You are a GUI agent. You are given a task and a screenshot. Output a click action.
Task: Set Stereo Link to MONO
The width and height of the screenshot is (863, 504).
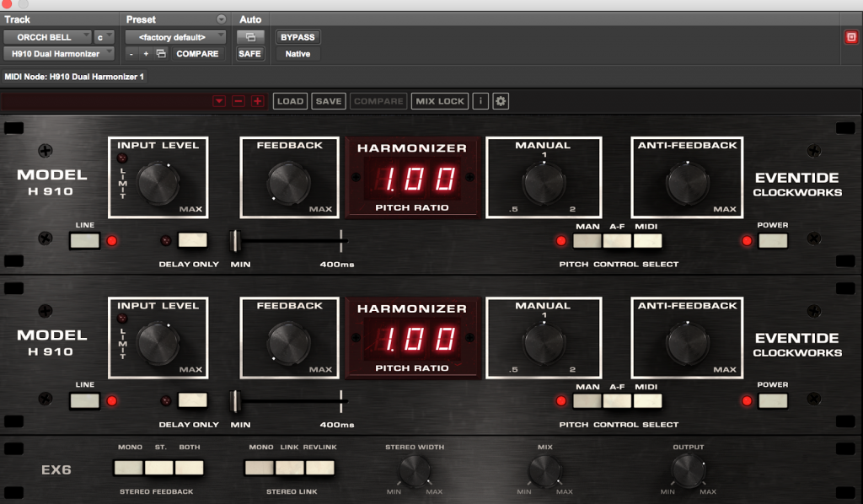click(260, 468)
